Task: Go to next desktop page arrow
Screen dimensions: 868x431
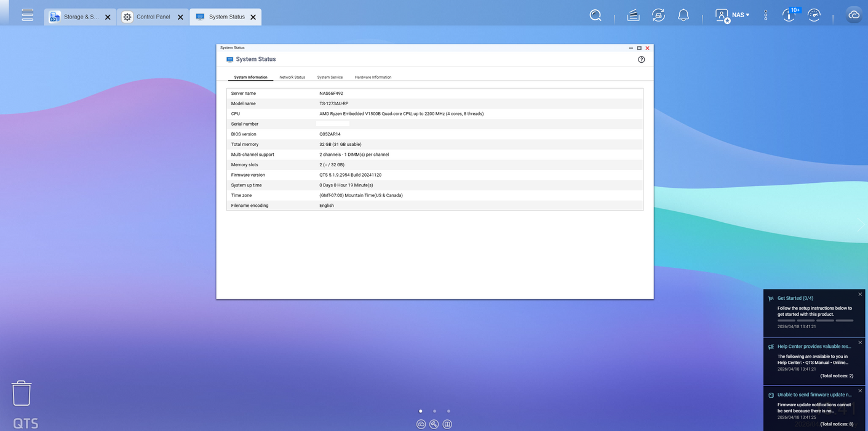Action: tap(861, 225)
